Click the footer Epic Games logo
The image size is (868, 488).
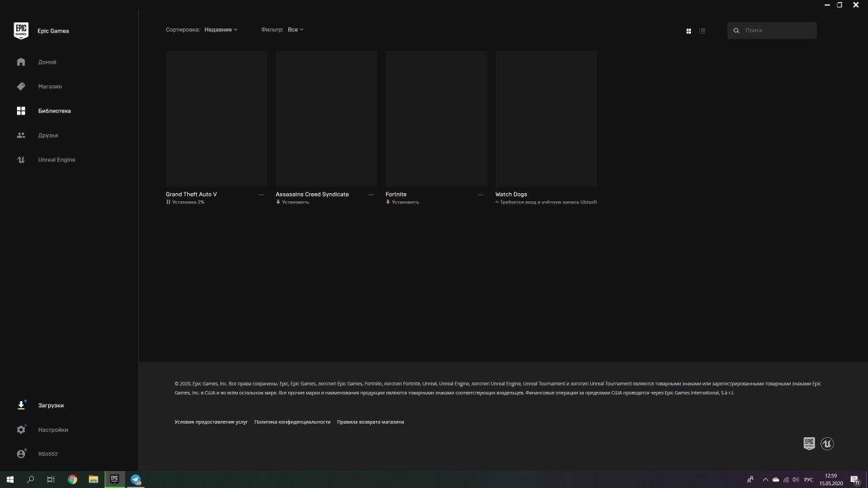point(809,443)
